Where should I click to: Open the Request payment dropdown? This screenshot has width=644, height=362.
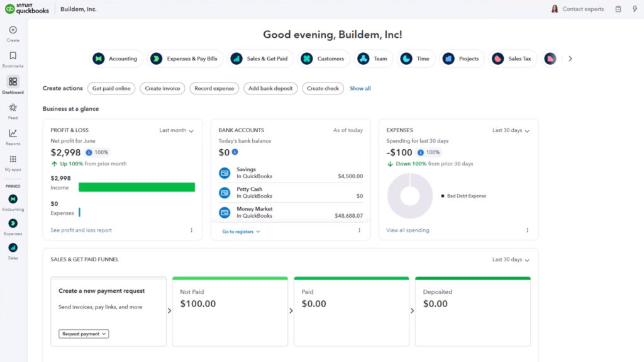pyautogui.click(x=84, y=334)
